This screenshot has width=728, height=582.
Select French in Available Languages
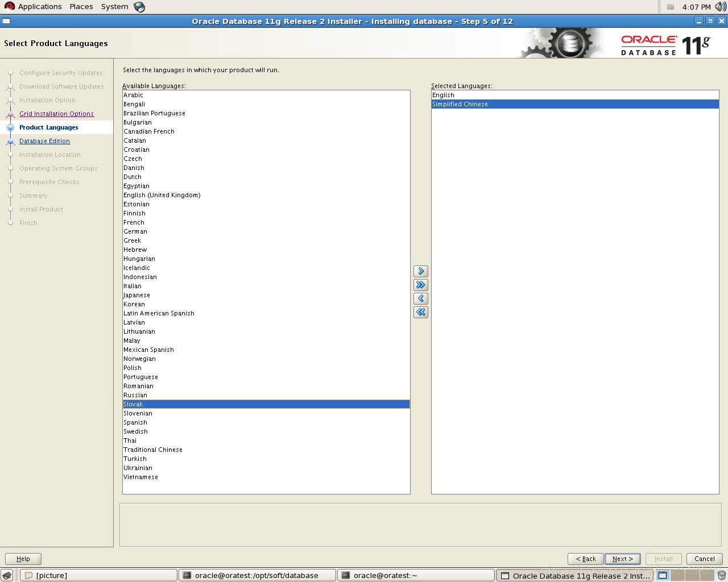tap(266, 222)
